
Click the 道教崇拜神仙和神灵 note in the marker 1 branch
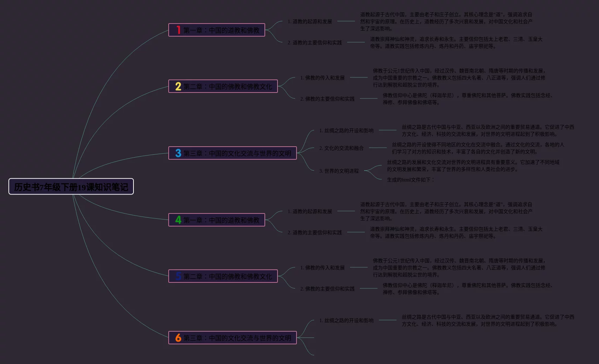(456, 43)
